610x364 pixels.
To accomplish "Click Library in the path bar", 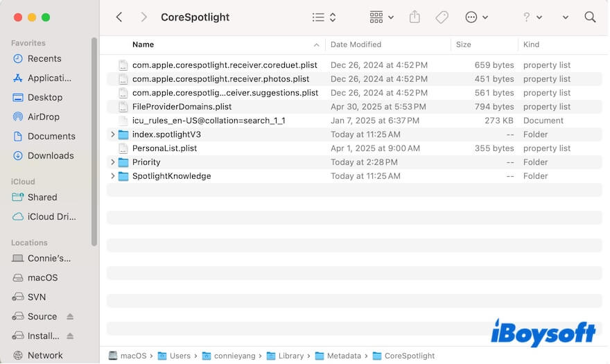I will click(290, 356).
